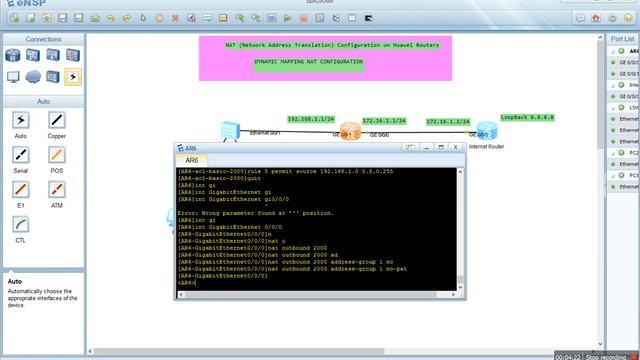Click the 172.16.1.1/24 label

click(x=384, y=121)
